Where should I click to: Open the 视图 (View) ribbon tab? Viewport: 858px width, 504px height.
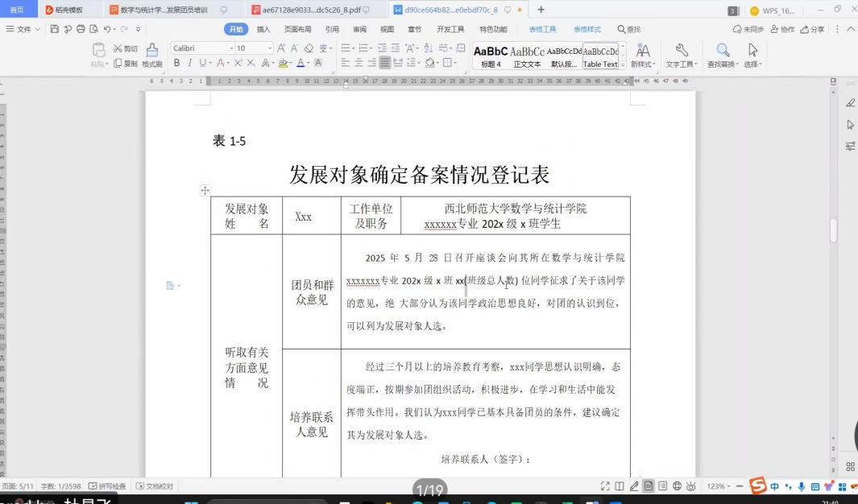[x=387, y=30]
